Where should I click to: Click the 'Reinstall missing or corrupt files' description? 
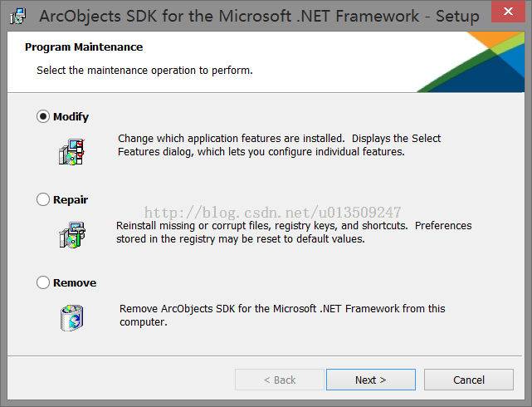tap(294, 233)
